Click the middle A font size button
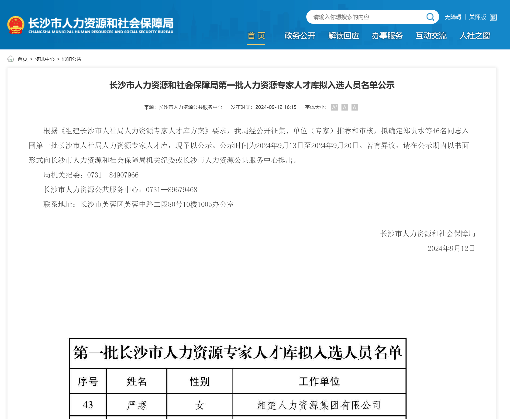 345,108
